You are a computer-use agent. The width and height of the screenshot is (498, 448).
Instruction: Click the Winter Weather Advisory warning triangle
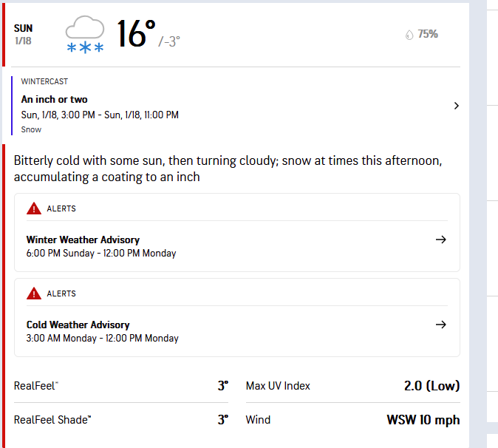[34, 208]
